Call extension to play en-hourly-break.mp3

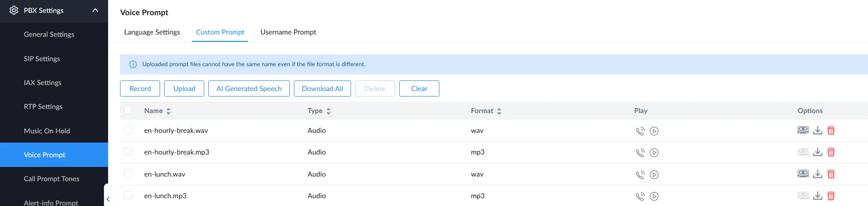click(x=640, y=153)
